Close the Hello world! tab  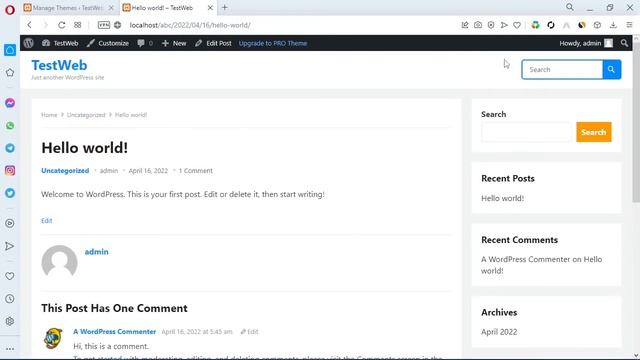pyautogui.click(x=210, y=8)
